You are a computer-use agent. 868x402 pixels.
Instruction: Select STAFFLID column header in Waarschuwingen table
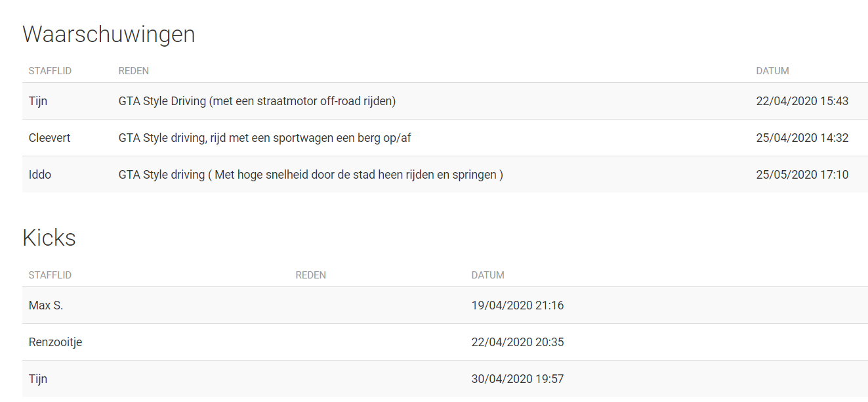click(x=50, y=71)
